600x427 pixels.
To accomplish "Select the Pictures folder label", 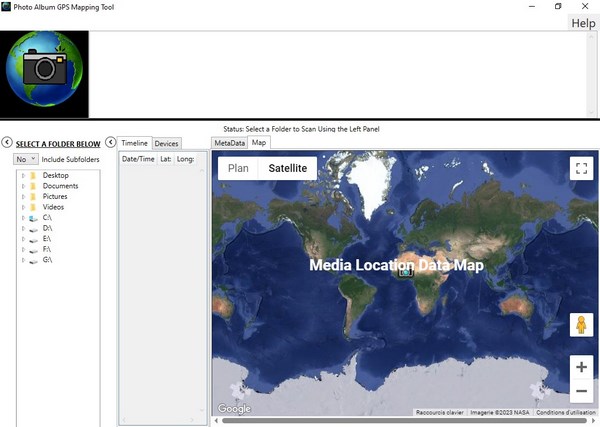I will (x=55, y=196).
